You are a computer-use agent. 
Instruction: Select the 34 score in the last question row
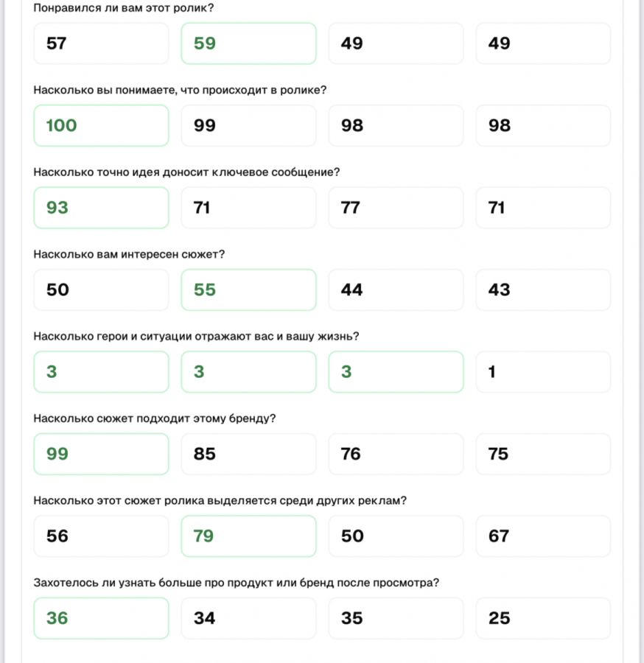[x=248, y=618]
